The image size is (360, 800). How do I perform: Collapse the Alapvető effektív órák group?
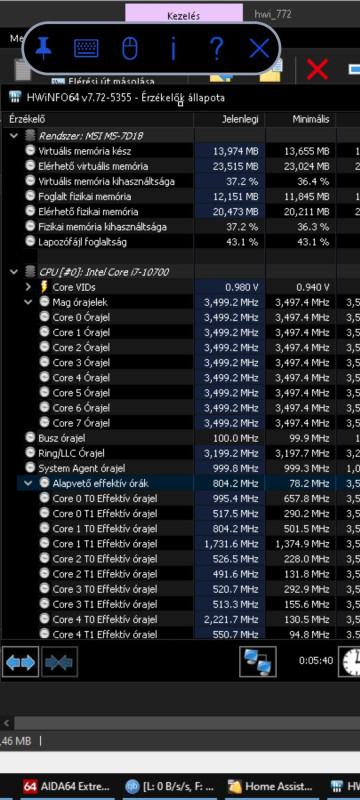(29, 483)
